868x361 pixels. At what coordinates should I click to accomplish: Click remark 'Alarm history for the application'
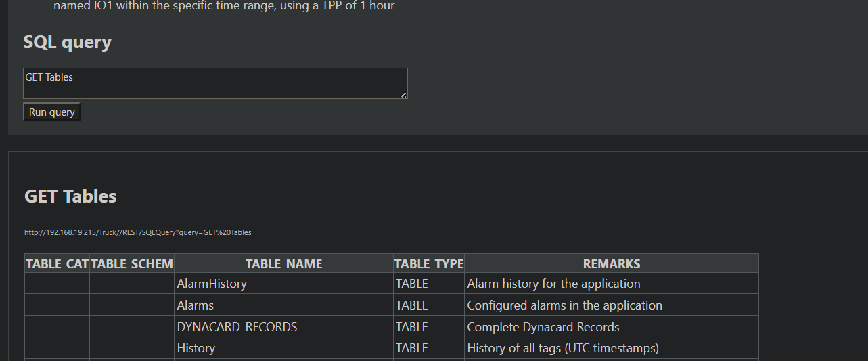click(553, 284)
